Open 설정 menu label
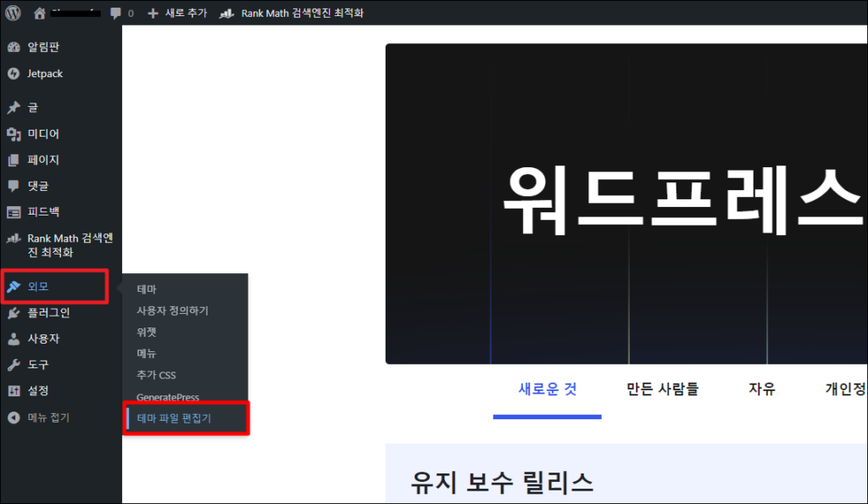Image resolution: width=868 pixels, height=504 pixels. (38, 391)
